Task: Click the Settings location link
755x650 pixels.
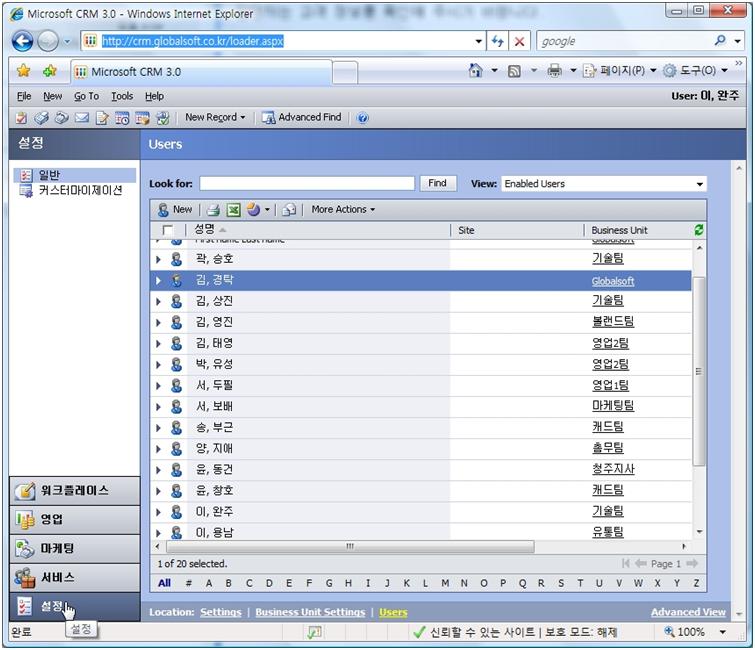Action: click(x=221, y=612)
